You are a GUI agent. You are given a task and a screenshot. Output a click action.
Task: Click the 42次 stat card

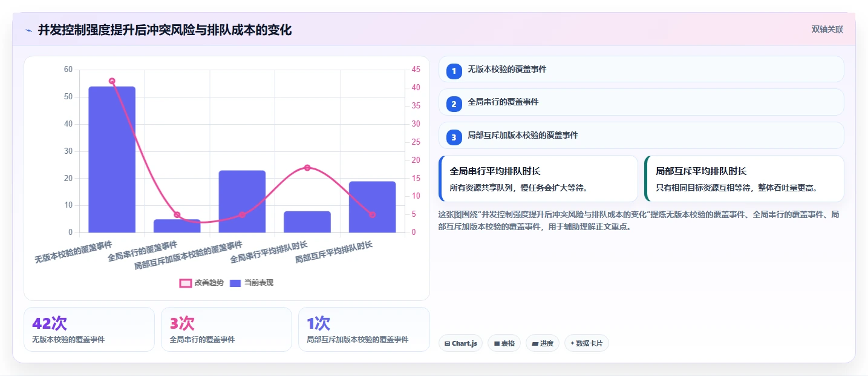click(x=89, y=329)
